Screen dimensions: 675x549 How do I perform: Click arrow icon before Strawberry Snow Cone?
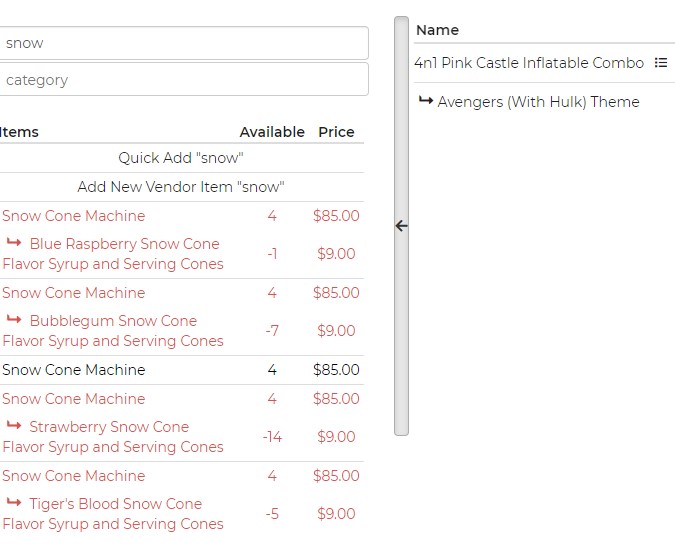pos(14,426)
